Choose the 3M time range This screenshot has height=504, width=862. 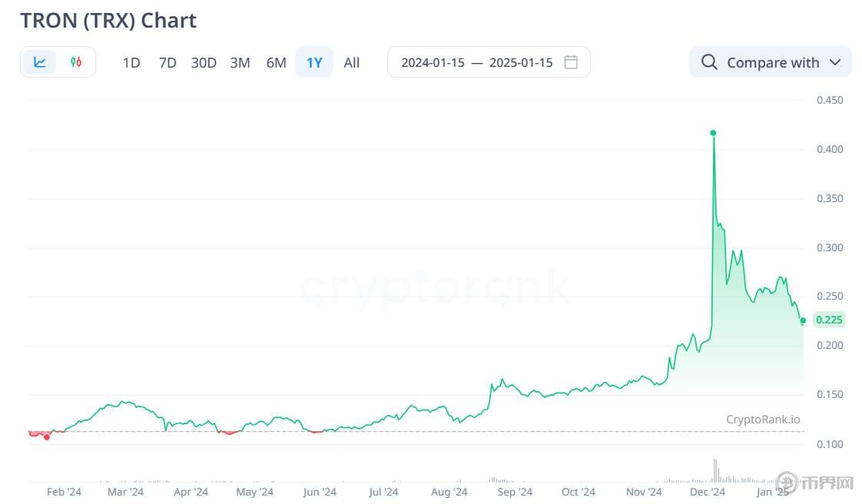click(240, 63)
